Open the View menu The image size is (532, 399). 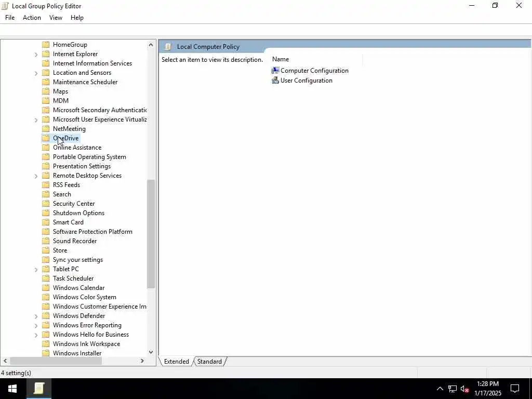[x=56, y=18]
